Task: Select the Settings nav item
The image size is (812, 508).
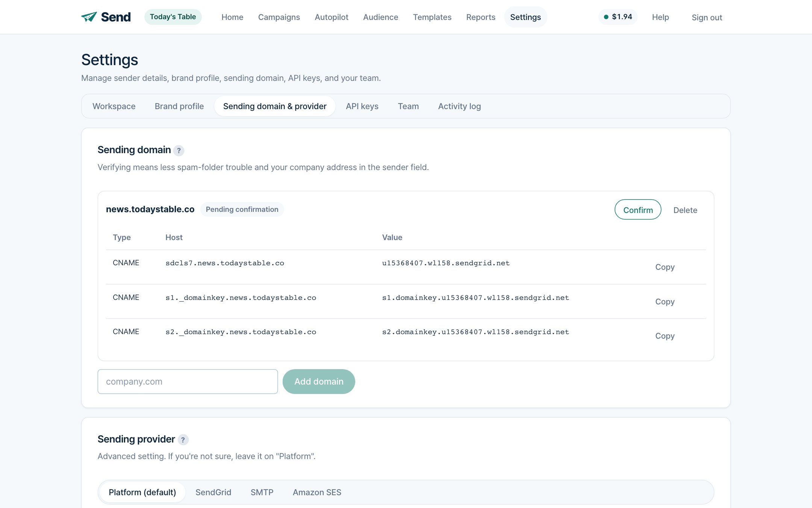Action: click(526, 17)
